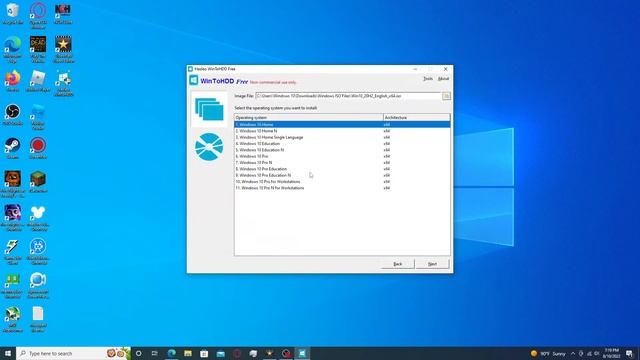Select the Windows 10 Pro Education N row
This screenshot has height=360, width=640.
click(x=342, y=175)
